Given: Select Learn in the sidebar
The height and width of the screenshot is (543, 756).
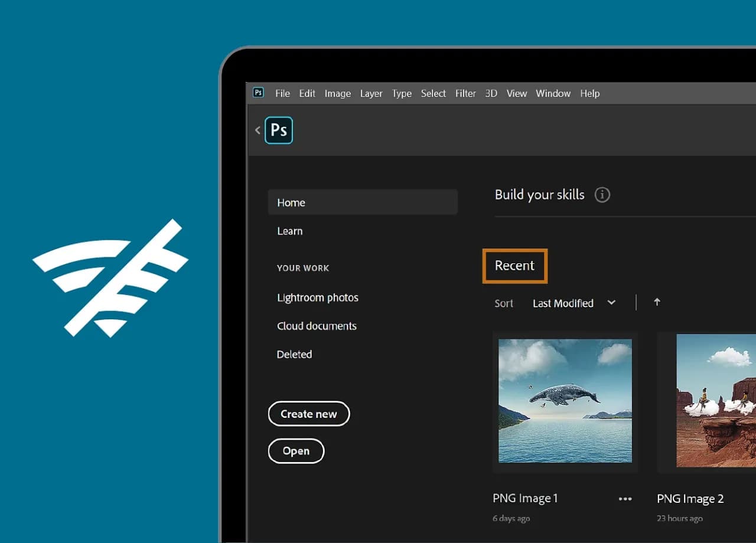Looking at the screenshot, I should pos(290,231).
